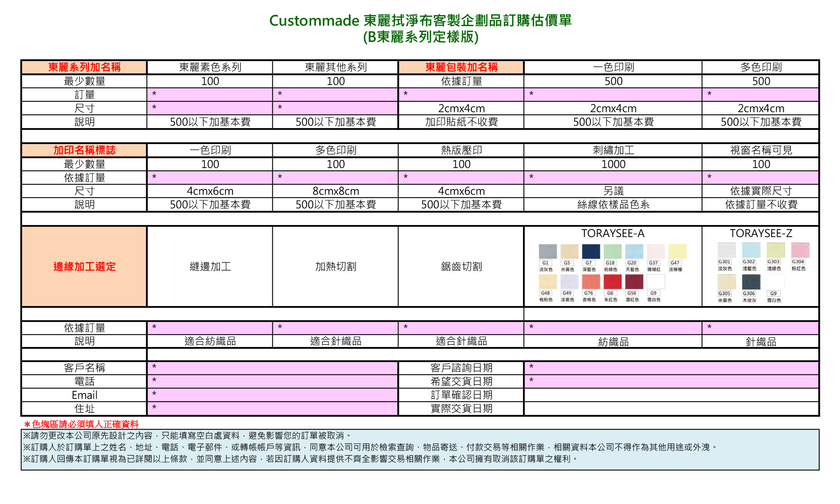Click pink quantity field above 適合紡織品

click(x=210, y=328)
